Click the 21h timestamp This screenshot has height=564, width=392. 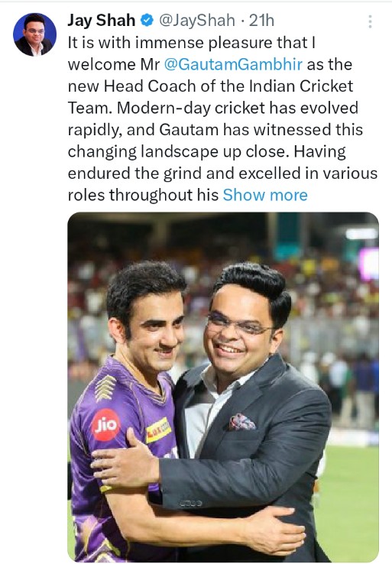[x=261, y=21]
